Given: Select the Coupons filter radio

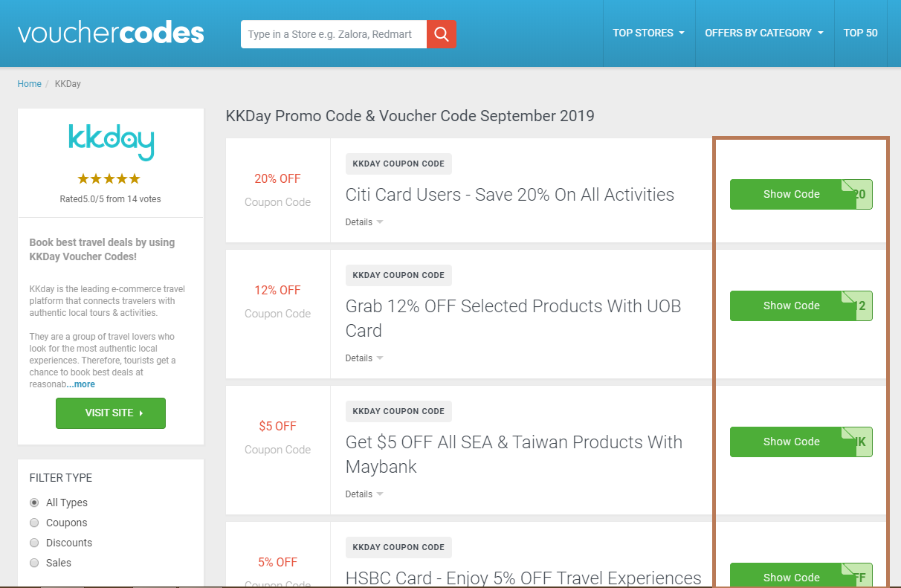Looking at the screenshot, I should tap(34, 523).
